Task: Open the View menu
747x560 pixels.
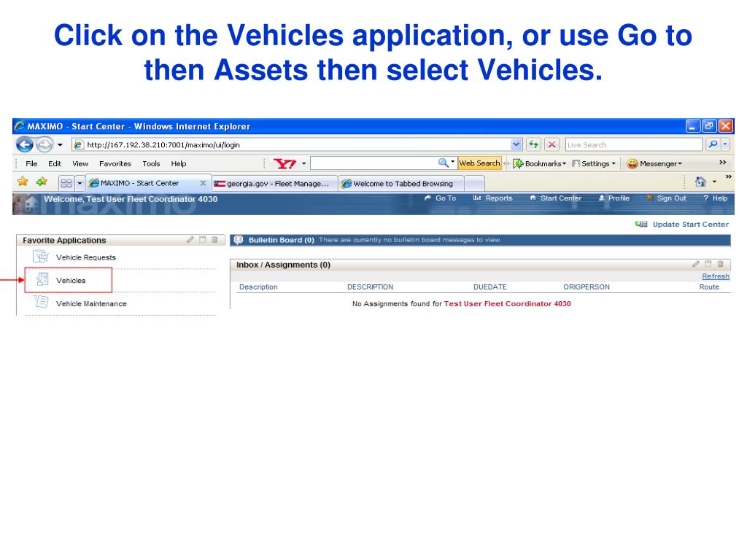Action: tap(80, 164)
